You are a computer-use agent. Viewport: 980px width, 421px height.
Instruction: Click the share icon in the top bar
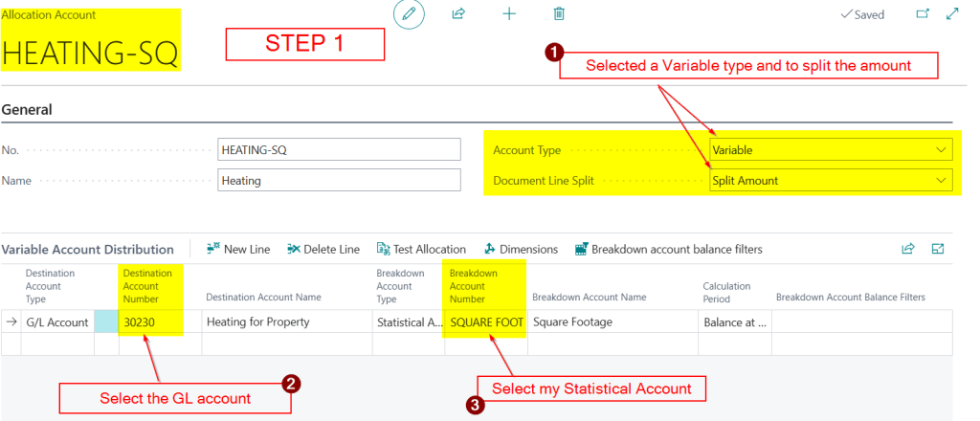[x=458, y=14]
